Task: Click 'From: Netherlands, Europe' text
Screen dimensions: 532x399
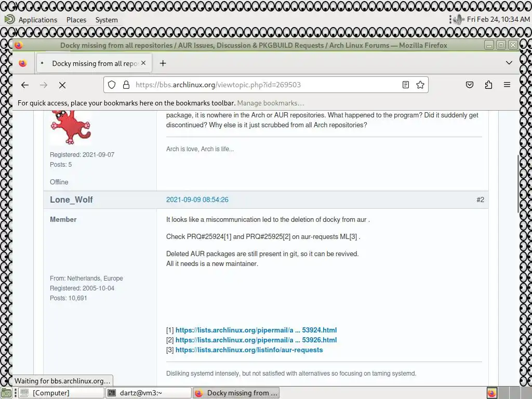Action: point(86,278)
